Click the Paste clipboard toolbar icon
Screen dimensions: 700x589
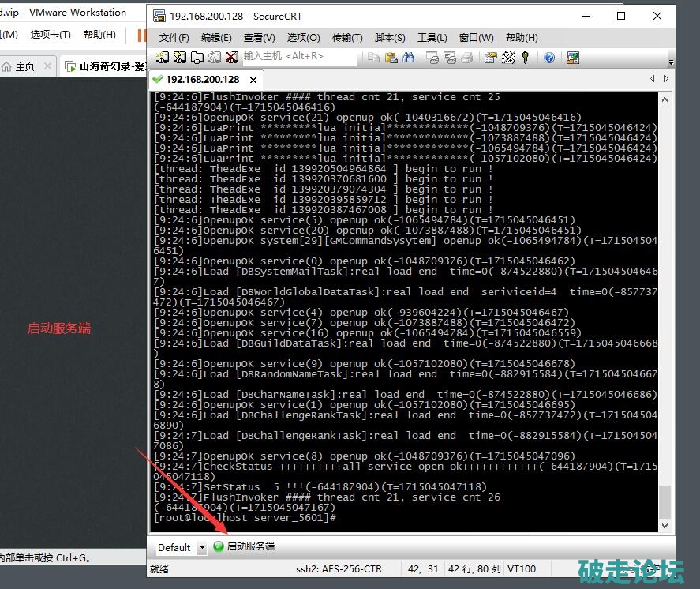click(391, 58)
